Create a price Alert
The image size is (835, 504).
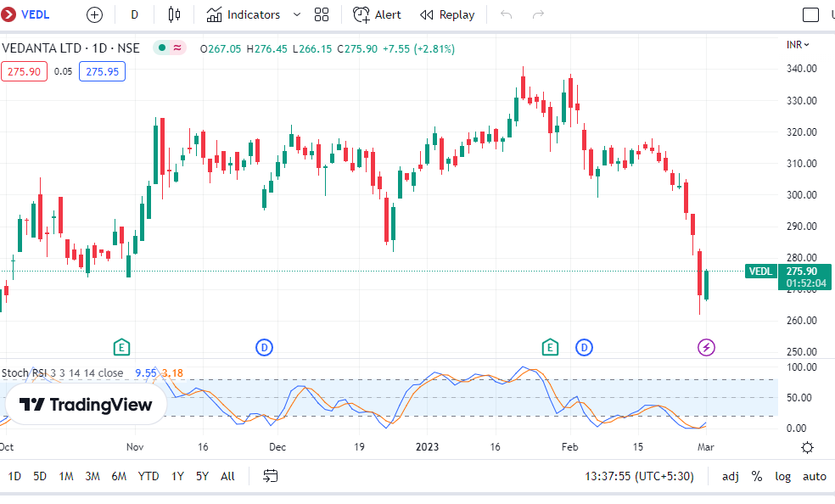coord(377,15)
